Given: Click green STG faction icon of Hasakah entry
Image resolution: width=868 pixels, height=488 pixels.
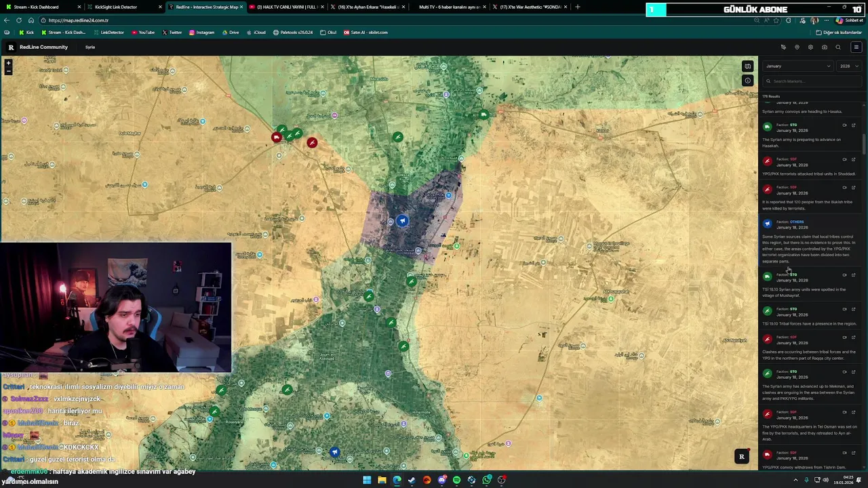Looking at the screenshot, I should point(767,127).
